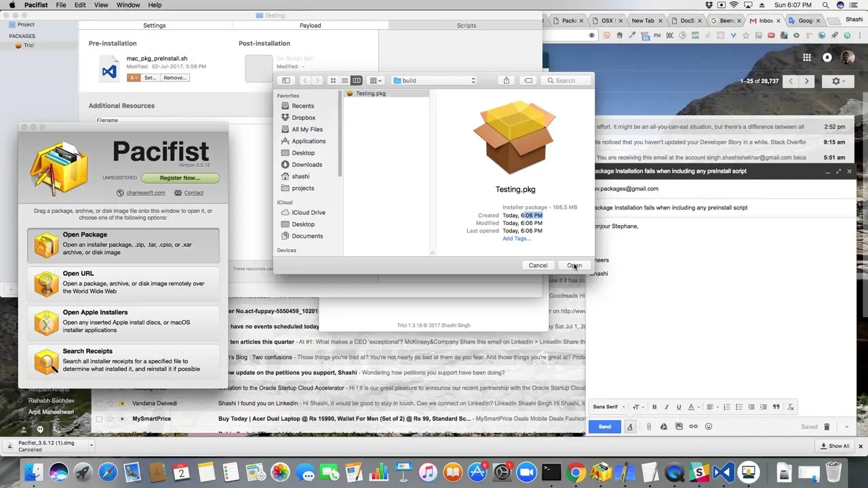Viewport: 868px width, 488px height.
Task: Open text color dropdown in Gmail compose
Action: tap(694, 407)
